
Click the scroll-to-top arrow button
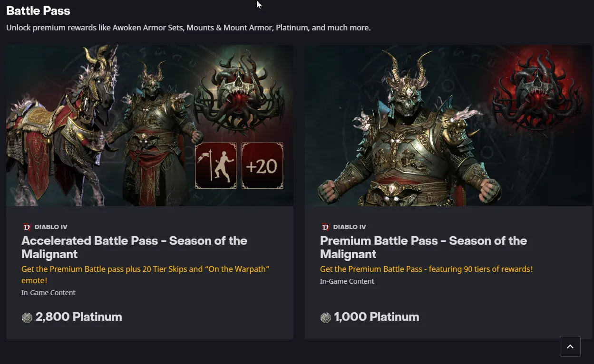click(570, 346)
